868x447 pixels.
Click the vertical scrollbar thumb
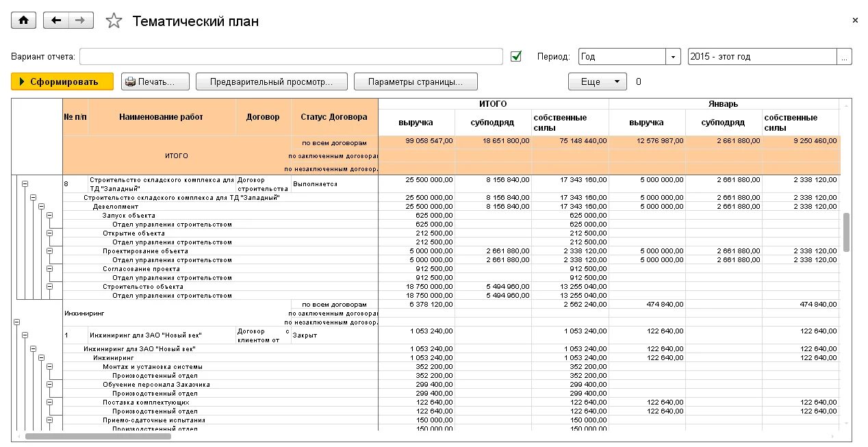click(x=846, y=232)
